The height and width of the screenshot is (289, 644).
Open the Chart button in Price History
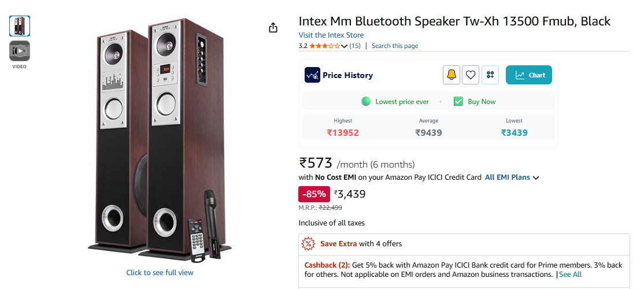coord(529,75)
